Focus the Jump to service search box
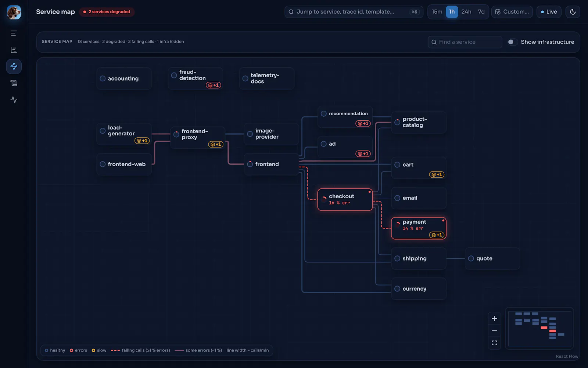Image resolution: width=588 pixels, height=368 pixels. click(x=354, y=12)
